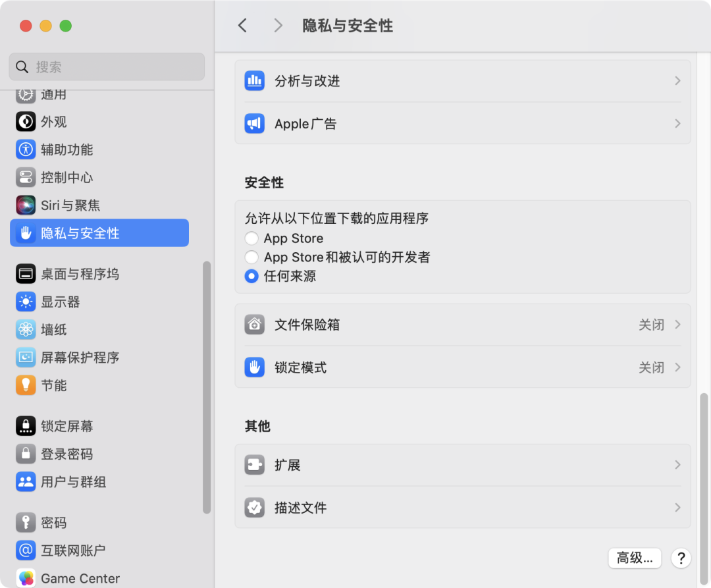Open 扩展 extensions icon
This screenshot has width=711, height=588.
[x=254, y=464]
